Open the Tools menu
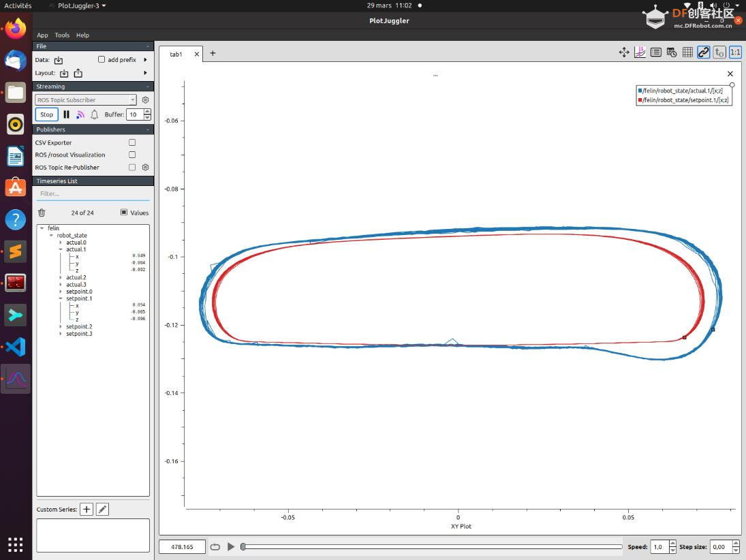The height and width of the screenshot is (560, 746). [62, 35]
